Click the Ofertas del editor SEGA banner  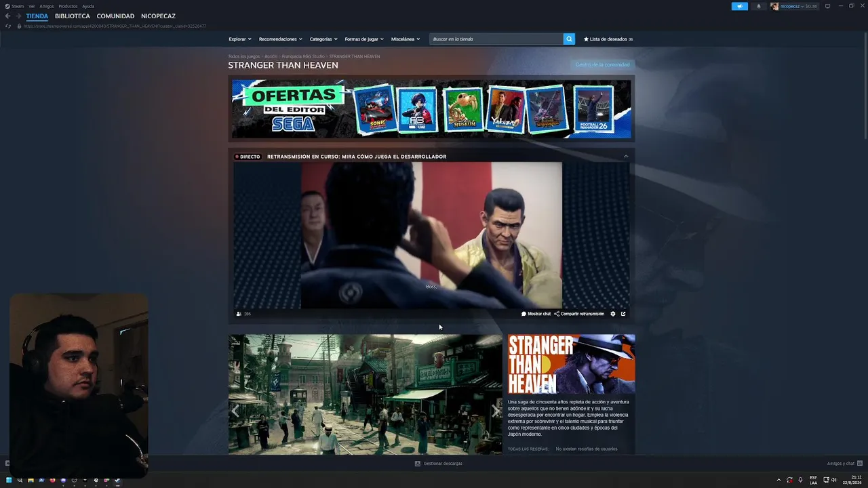[431, 109]
